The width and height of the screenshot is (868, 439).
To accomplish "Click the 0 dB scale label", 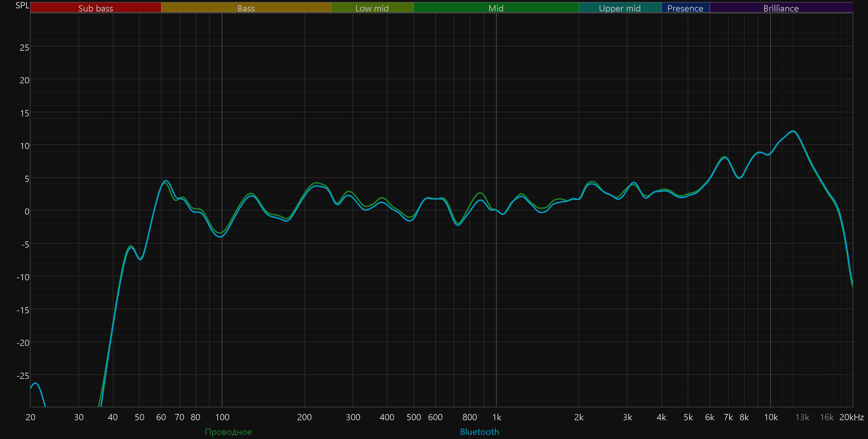I will (x=27, y=212).
